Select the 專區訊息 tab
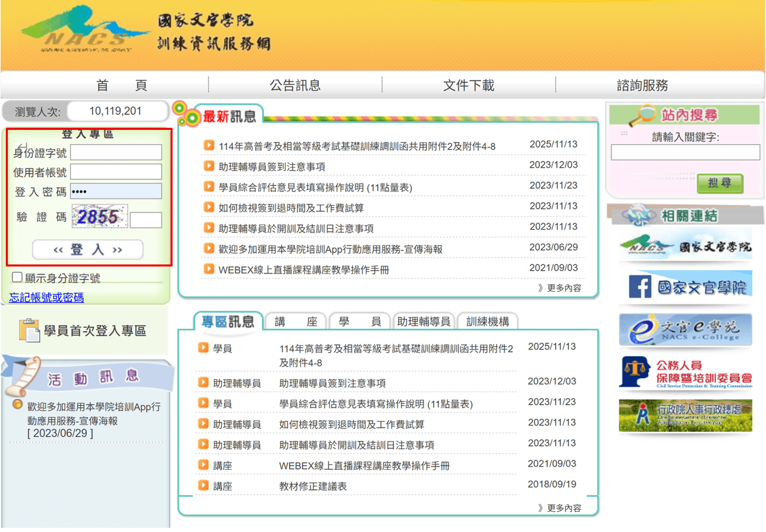This screenshot has width=766, height=532. click(227, 321)
